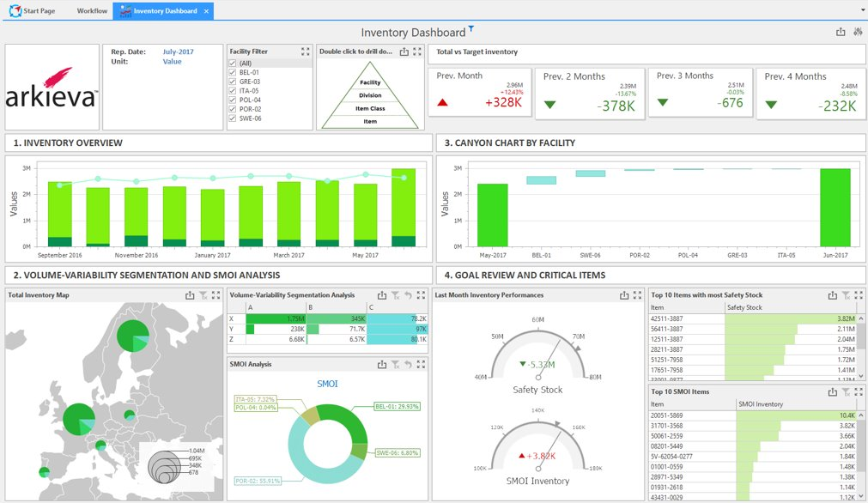Export the SMOI Analysis chart
The width and height of the screenshot is (868, 503).
(x=382, y=365)
